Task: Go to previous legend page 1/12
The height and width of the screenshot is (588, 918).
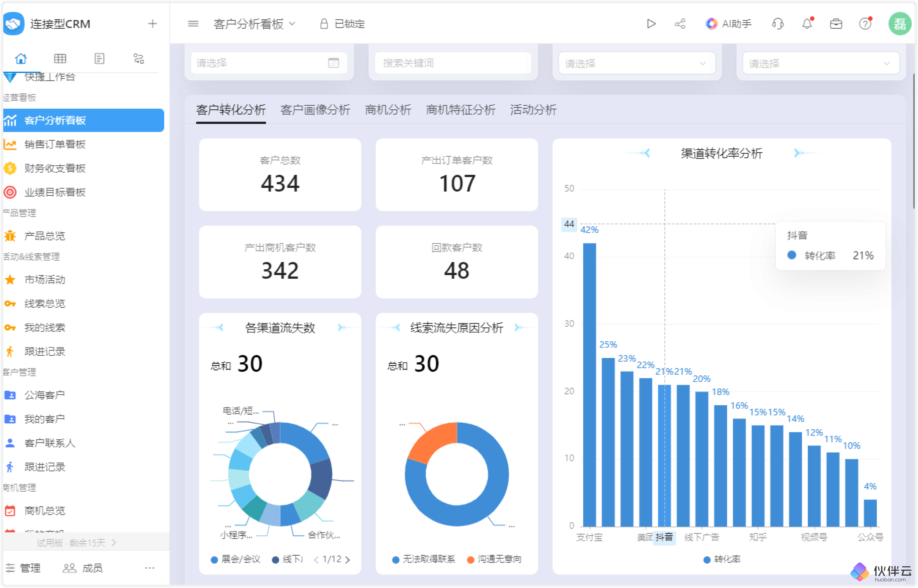Action: click(316, 560)
